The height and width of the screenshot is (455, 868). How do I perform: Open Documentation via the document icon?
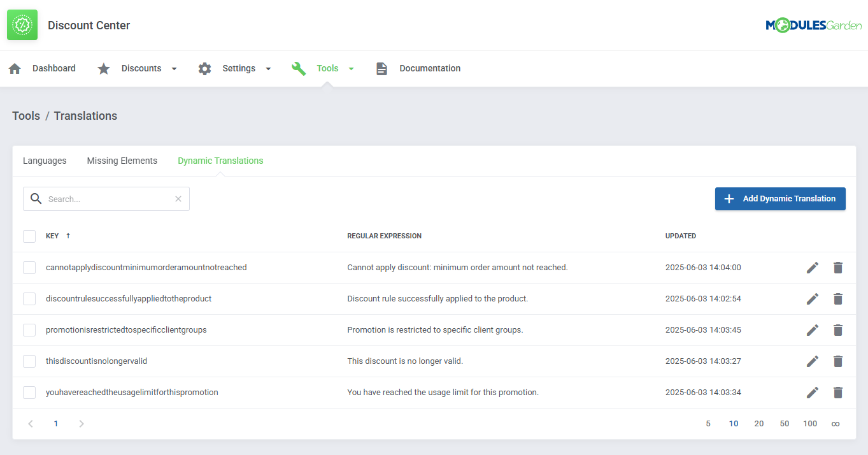[381, 68]
